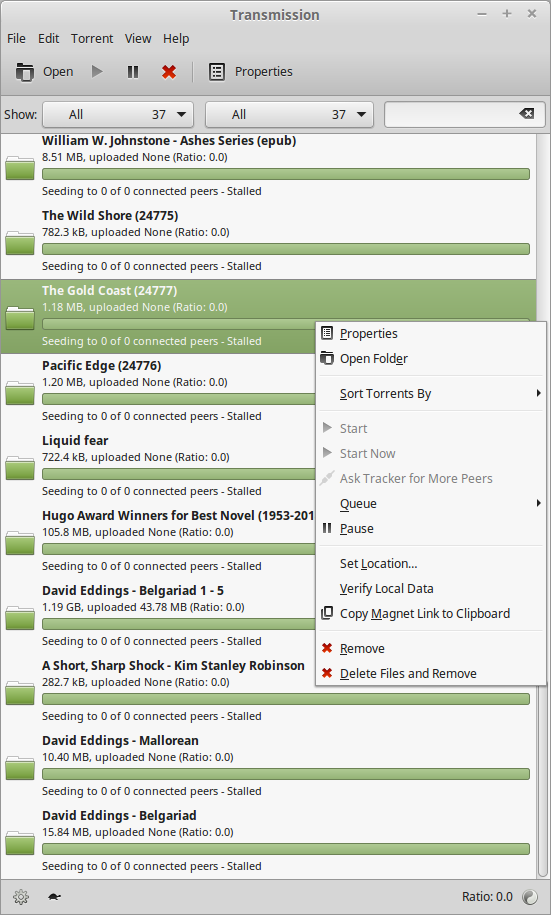Screen dimensions: 551x915
Task: Start the torrent with the toolbar play icon
Action: coord(97,72)
